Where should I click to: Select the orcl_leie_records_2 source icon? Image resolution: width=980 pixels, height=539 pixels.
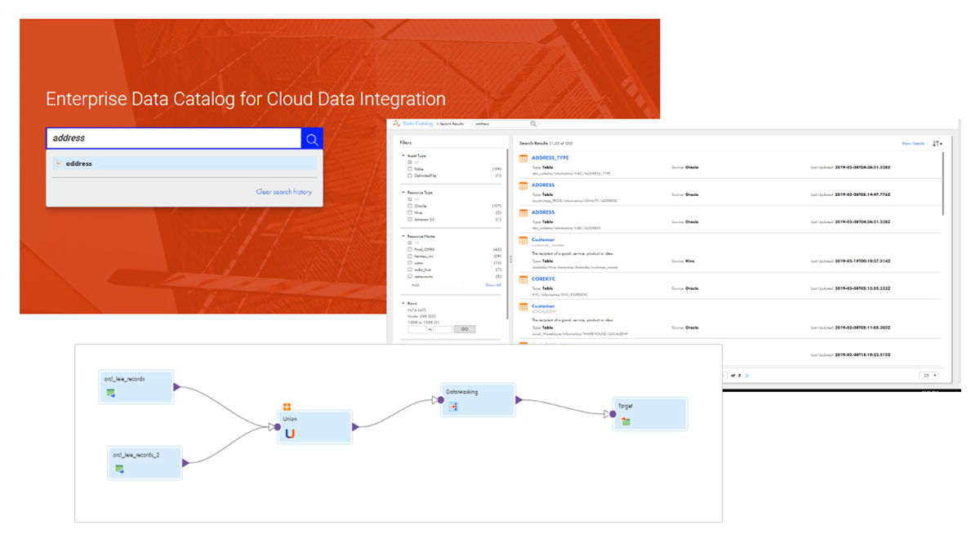(119, 469)
